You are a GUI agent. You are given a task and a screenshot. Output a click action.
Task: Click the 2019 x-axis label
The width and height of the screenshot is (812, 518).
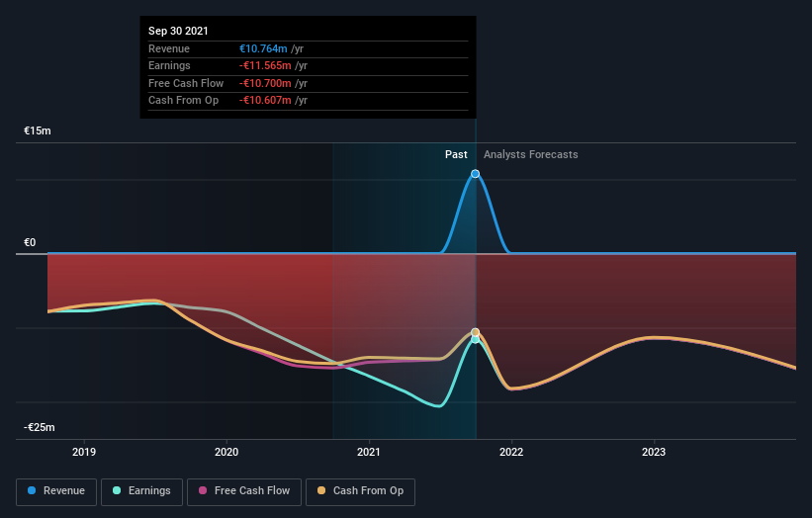[x=84, y=452]
